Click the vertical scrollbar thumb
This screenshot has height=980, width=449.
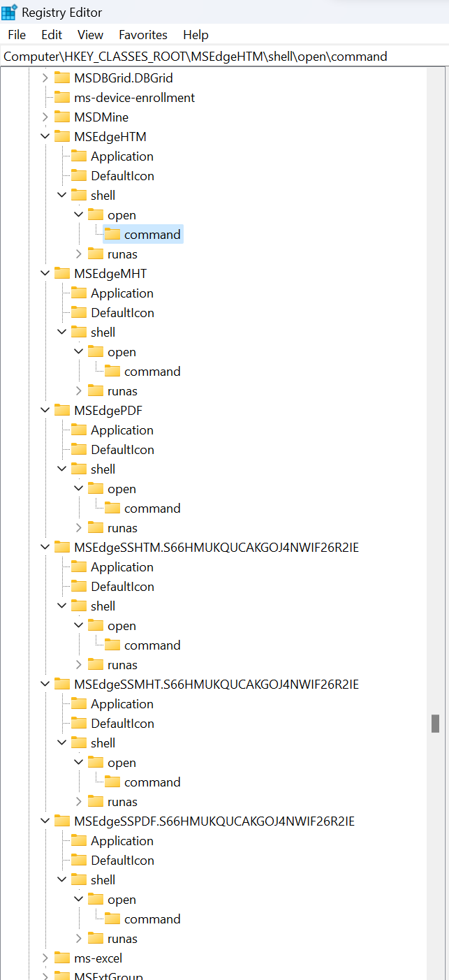coord(435,723)
